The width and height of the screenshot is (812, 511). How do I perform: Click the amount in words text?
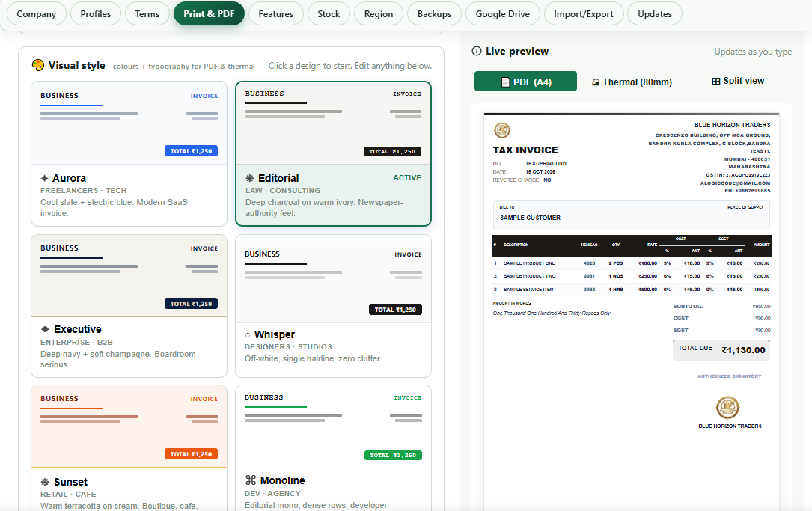point(552,313)
